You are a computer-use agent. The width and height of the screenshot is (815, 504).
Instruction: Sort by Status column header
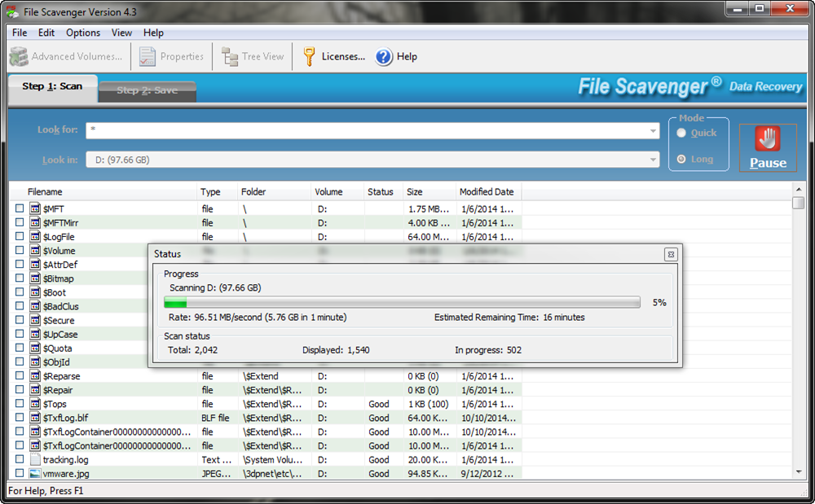[384, 192]
